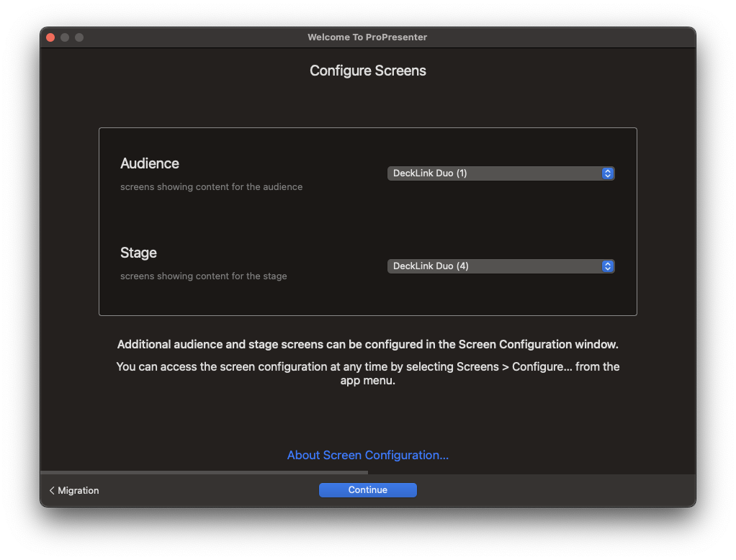Click the 'Welcome To ProPresenter' window title
Screen dimensions: 736x560
[367, 37]
